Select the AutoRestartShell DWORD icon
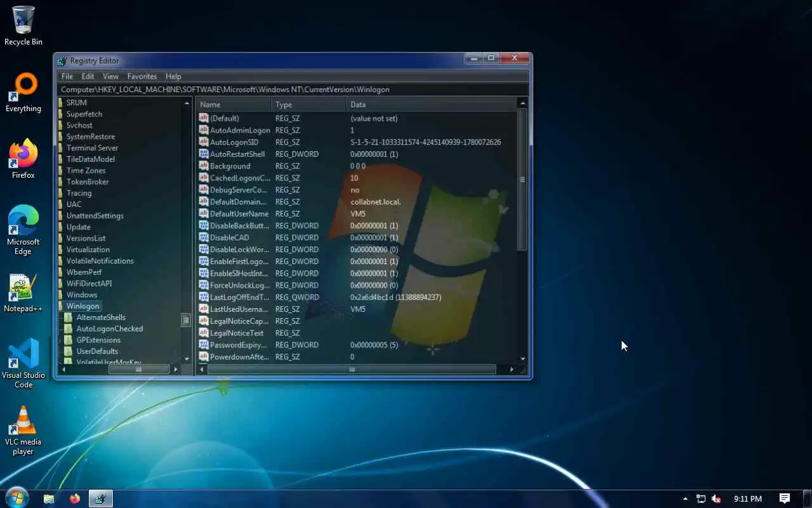 pyautogui.click(x=204, y=154)
